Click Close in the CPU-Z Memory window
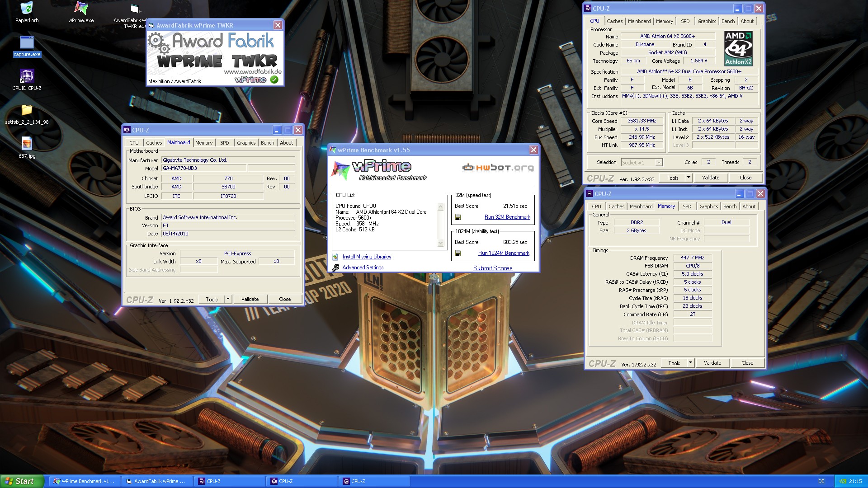 (747, 363)
